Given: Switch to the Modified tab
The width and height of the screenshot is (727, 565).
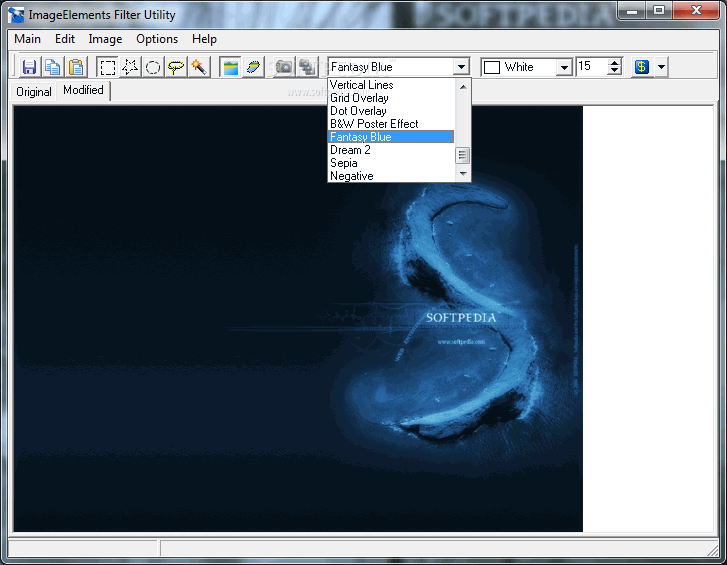Looking at the screenshot, I should [83, 90].
